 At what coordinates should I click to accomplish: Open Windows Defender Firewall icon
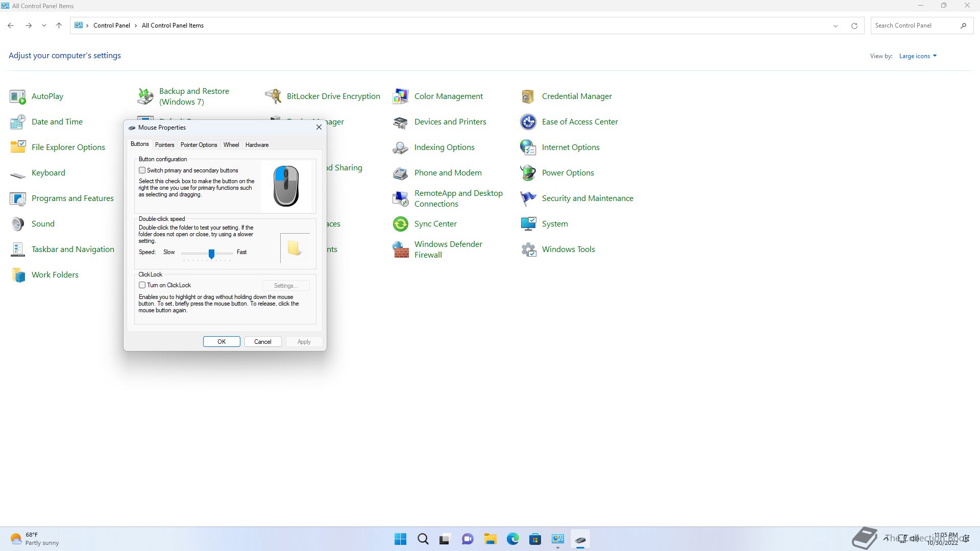click(401, 249)
